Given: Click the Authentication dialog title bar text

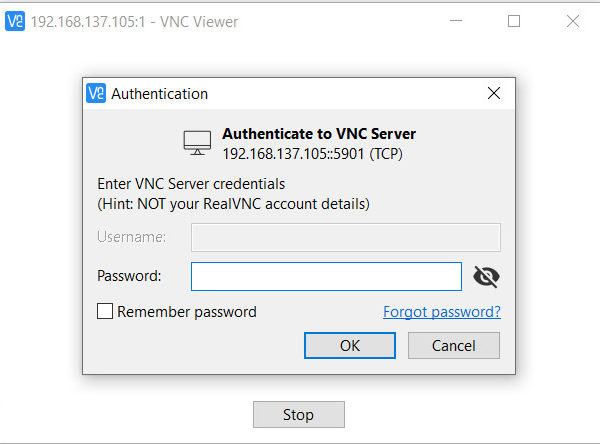Looking at the screenshot, I should [x=160, y=94].
